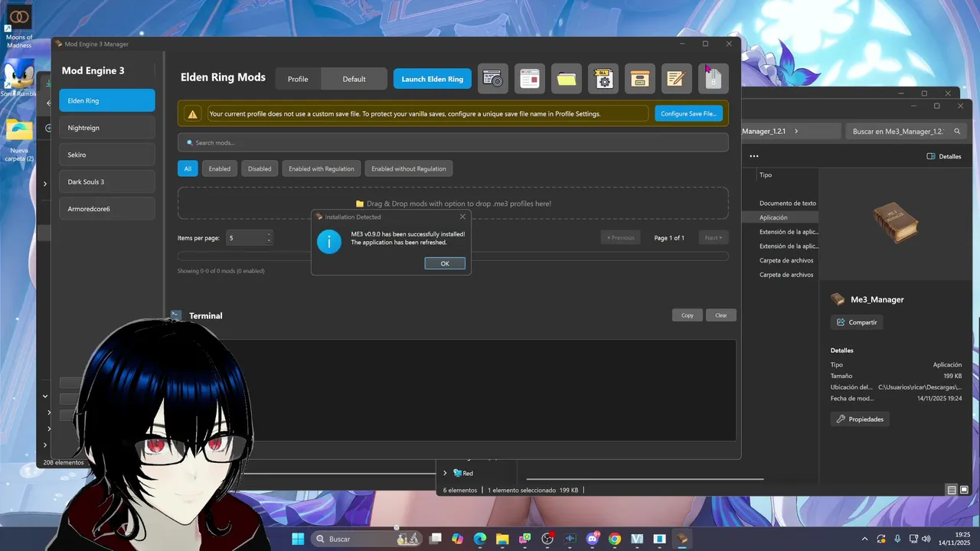Show hidden system tray icons chevron
The width and height of the screenshot is (980, 551).
[x=865, y=539]
